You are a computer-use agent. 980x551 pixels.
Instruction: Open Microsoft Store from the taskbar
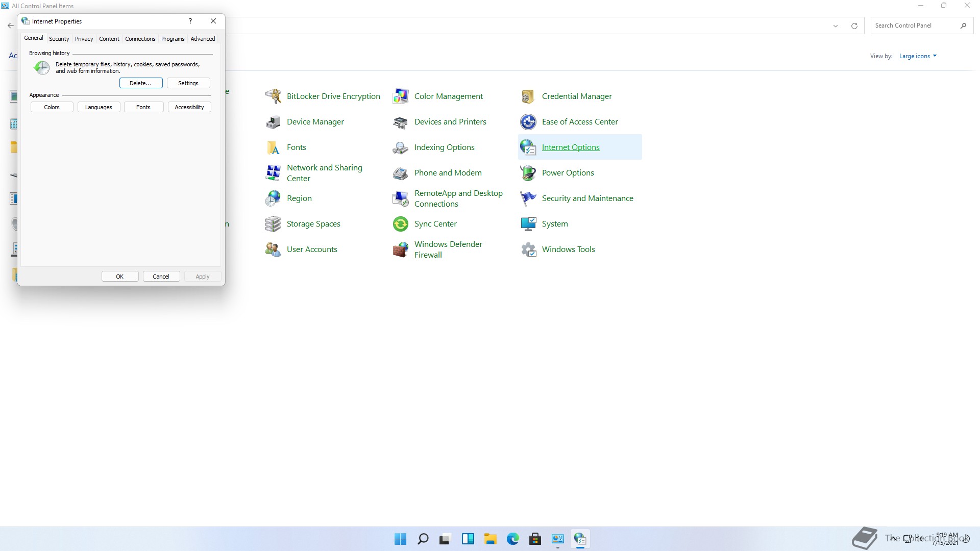pos(535,539)
